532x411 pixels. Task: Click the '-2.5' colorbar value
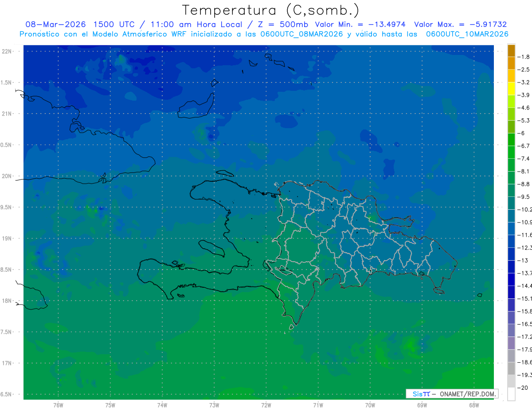[x=524, y=70]
